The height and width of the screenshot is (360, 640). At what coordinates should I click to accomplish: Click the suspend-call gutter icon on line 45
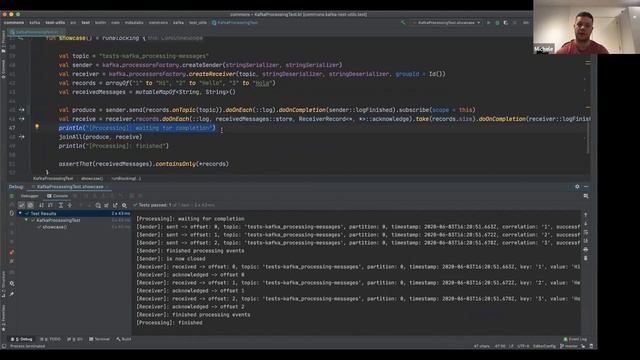(22, 110)
